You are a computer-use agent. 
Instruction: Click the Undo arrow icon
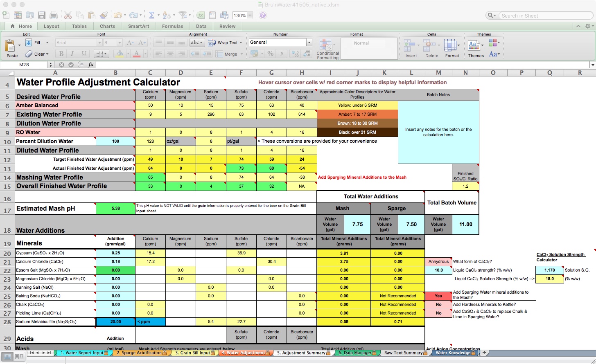(117, 15)
